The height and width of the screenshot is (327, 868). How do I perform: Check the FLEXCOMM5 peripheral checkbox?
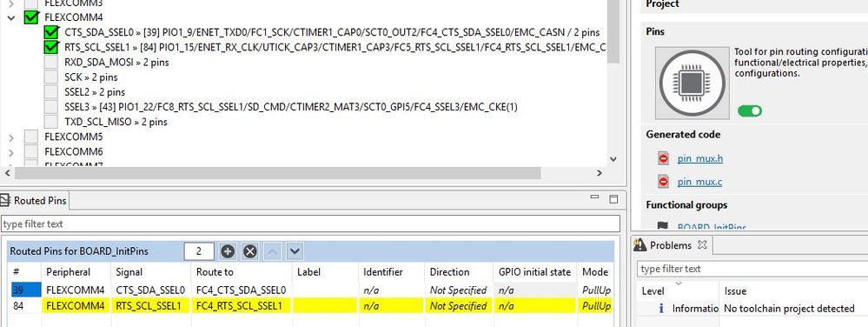tap(31, 137)
